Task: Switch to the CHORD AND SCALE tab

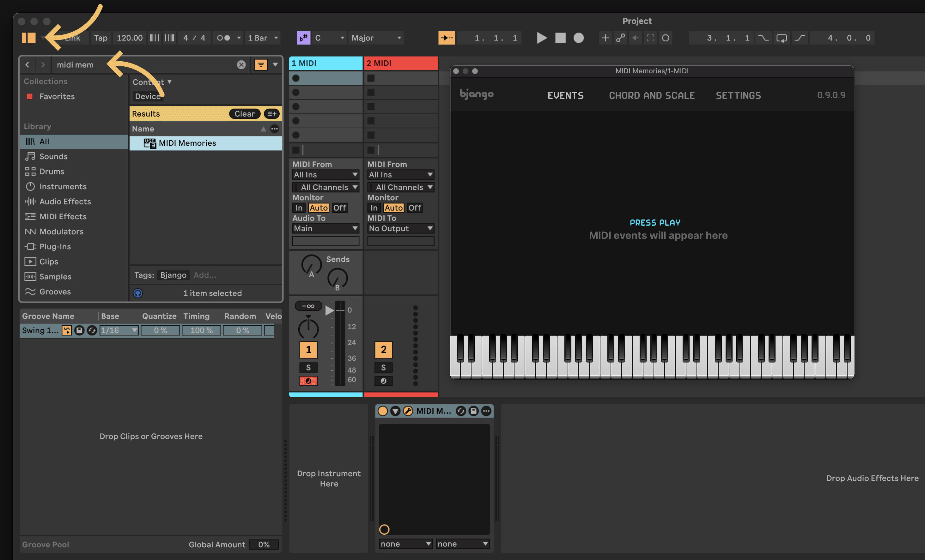Action: point(652,95)
